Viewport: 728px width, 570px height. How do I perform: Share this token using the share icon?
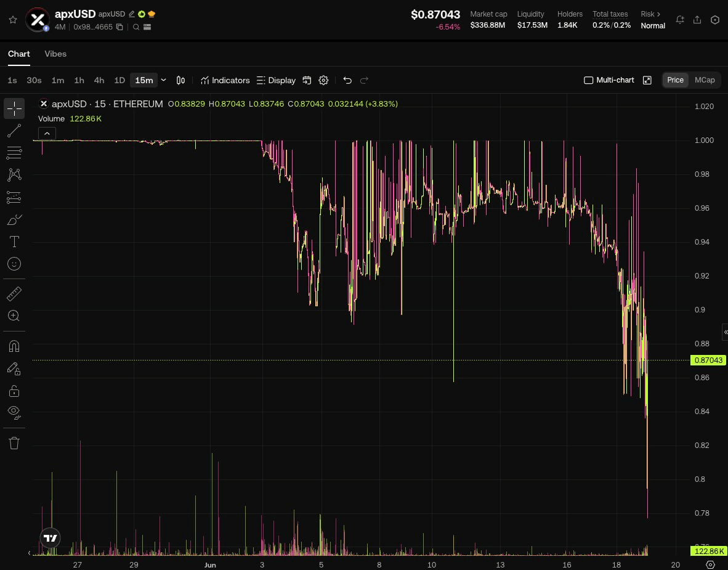[x=697, y=20]
